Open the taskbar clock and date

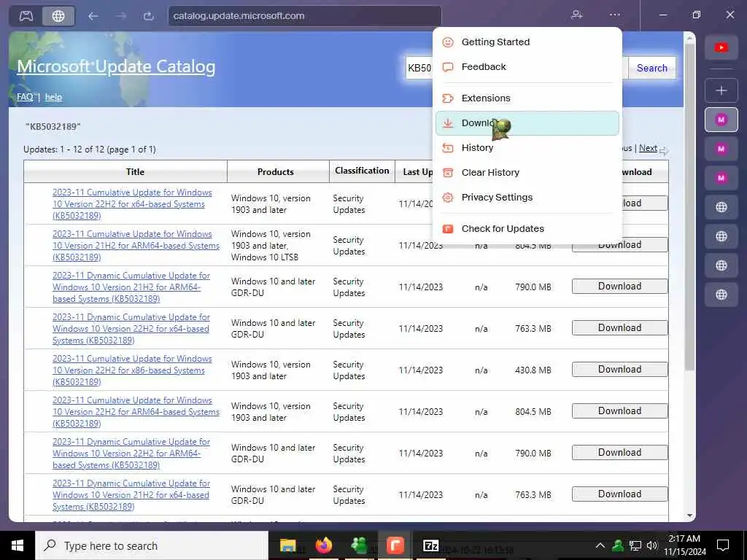(684, 545)
